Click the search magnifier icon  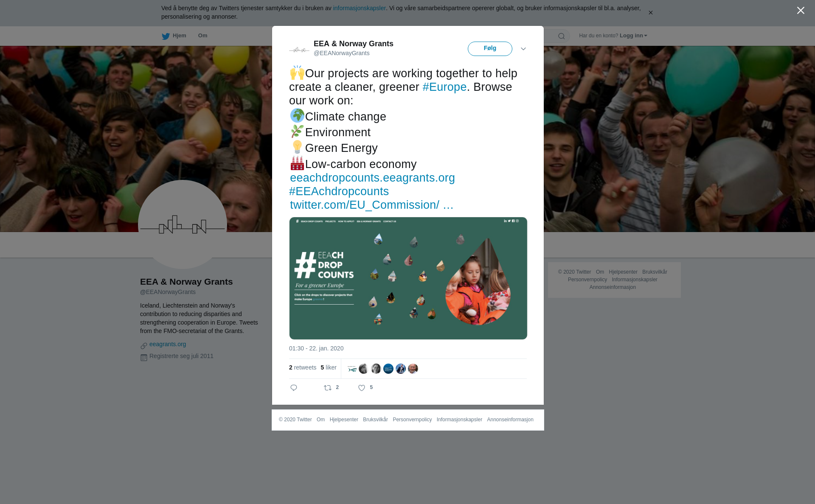[x=562, y=36]
